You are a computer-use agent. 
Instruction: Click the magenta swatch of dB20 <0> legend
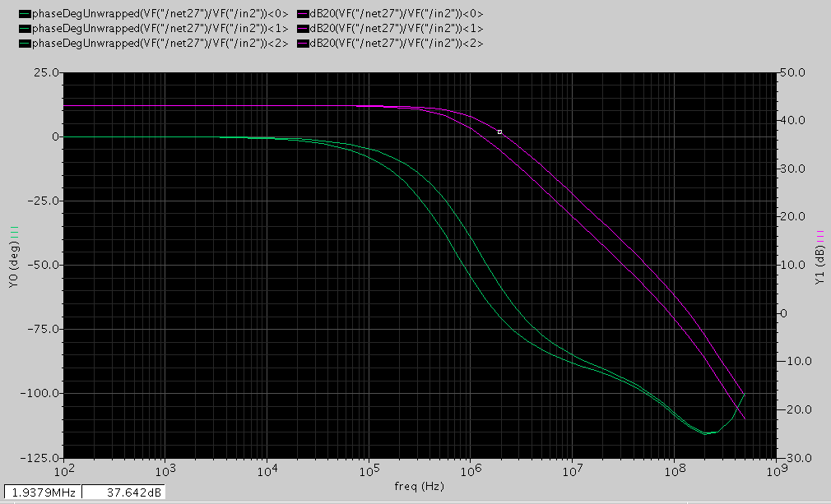tap(303, 14)
